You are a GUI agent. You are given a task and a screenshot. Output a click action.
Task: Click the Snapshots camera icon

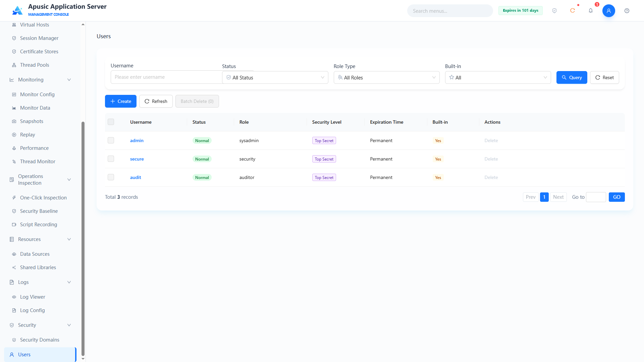[x=14, y=121]
